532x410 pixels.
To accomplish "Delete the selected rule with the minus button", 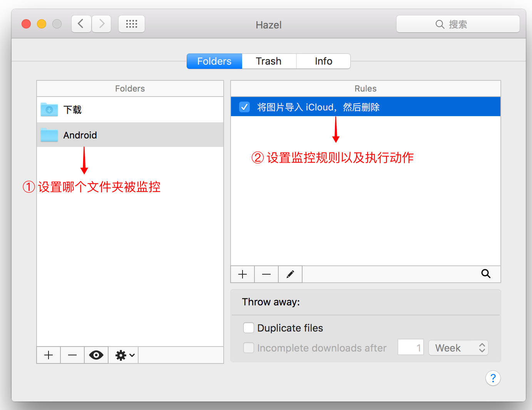I will [x=266, y=274].
